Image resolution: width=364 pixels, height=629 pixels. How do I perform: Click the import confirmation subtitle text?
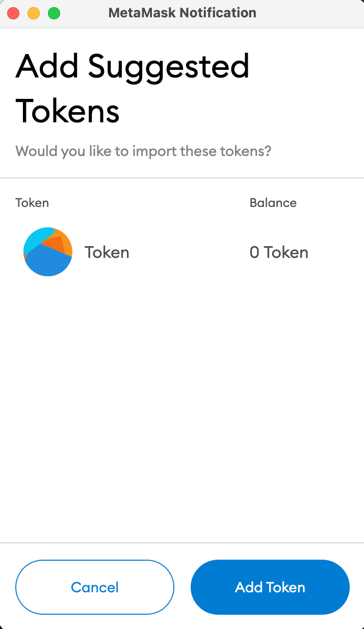pos(143,151)
